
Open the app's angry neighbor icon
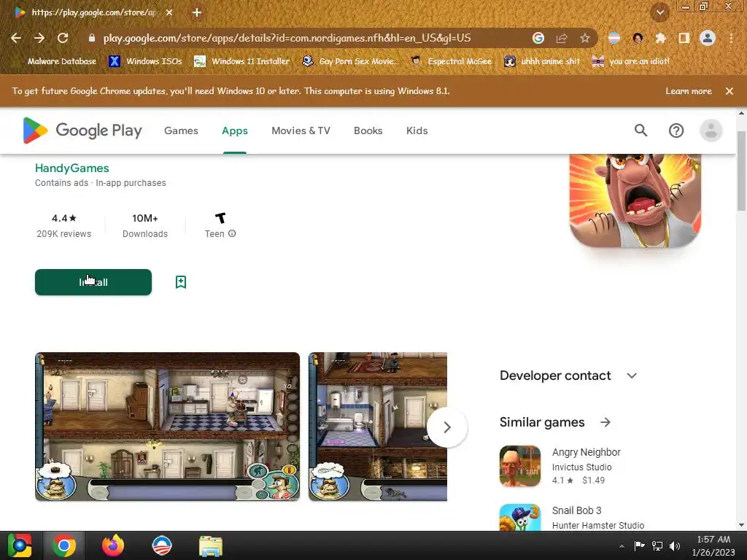[x=635, y=200]
